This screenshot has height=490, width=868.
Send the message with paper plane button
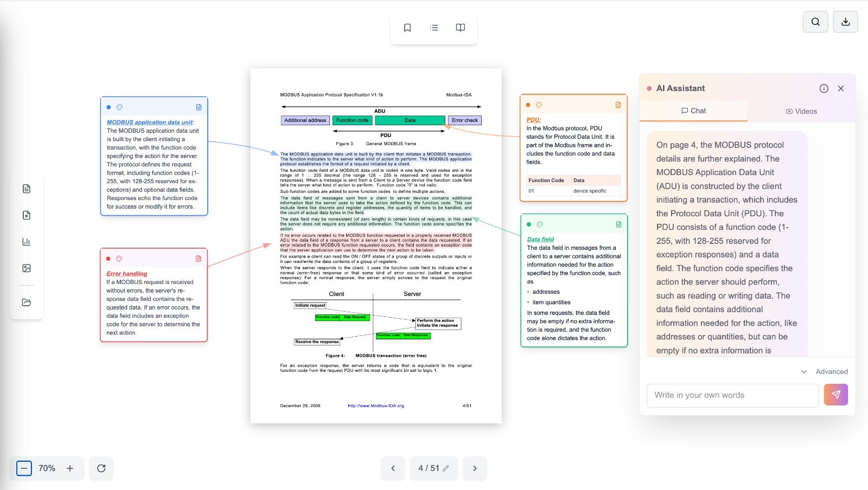pos(836,395)
